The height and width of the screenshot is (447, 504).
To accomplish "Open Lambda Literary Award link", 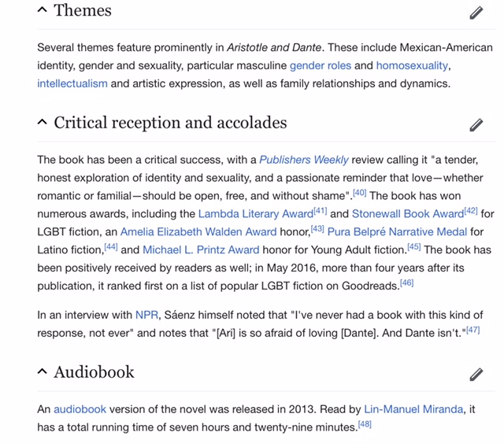I will pyautogui.click(x=256, y=214).
